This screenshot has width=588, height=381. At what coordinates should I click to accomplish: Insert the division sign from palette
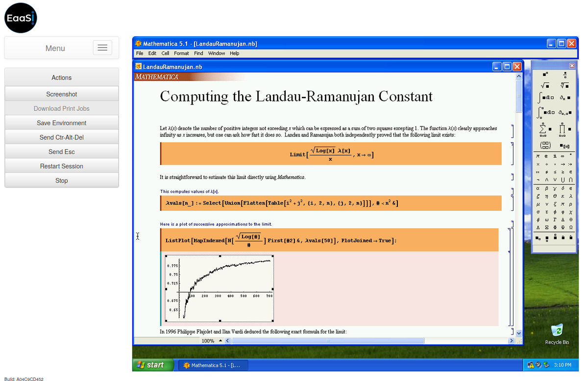546,164
